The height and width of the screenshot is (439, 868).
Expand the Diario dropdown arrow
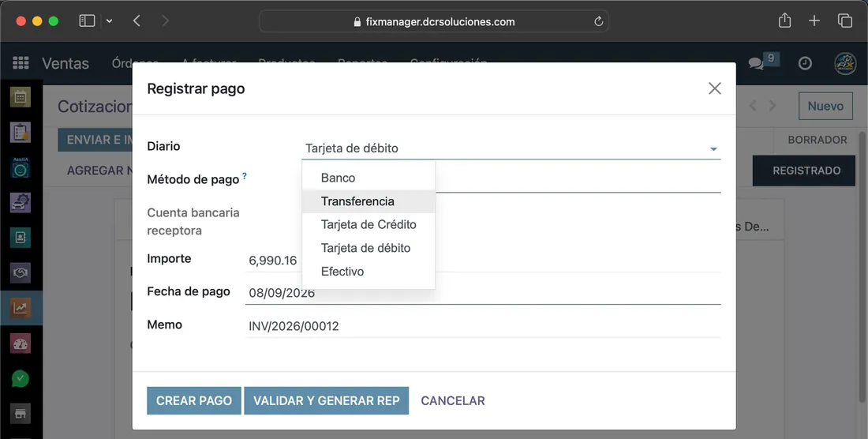pyautogui.click(x=713, y=149)
